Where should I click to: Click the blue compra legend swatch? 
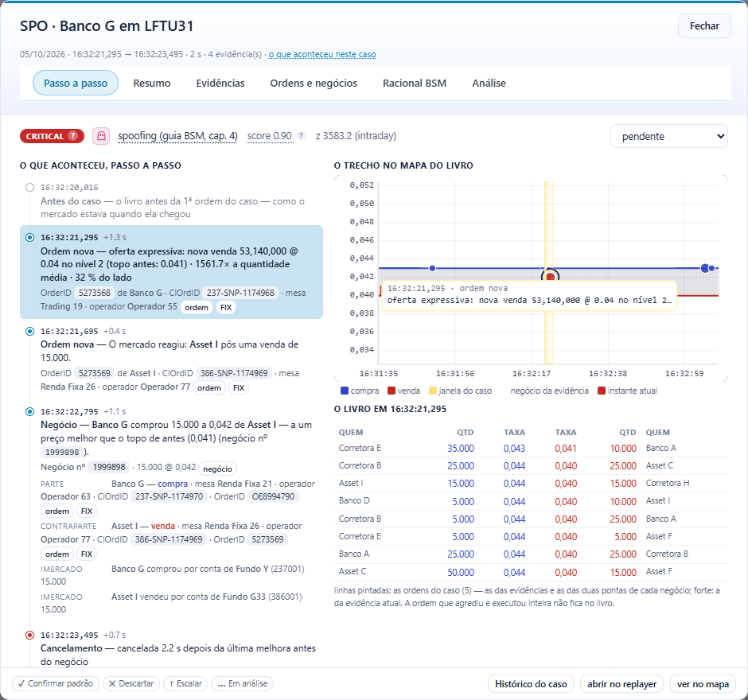[x=345, y=391]
